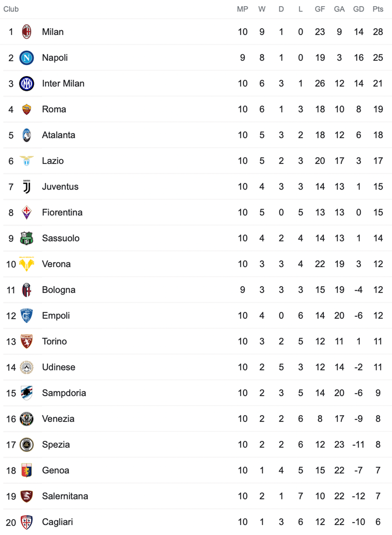Select the Sassuolo green badge

click(27, 238)
